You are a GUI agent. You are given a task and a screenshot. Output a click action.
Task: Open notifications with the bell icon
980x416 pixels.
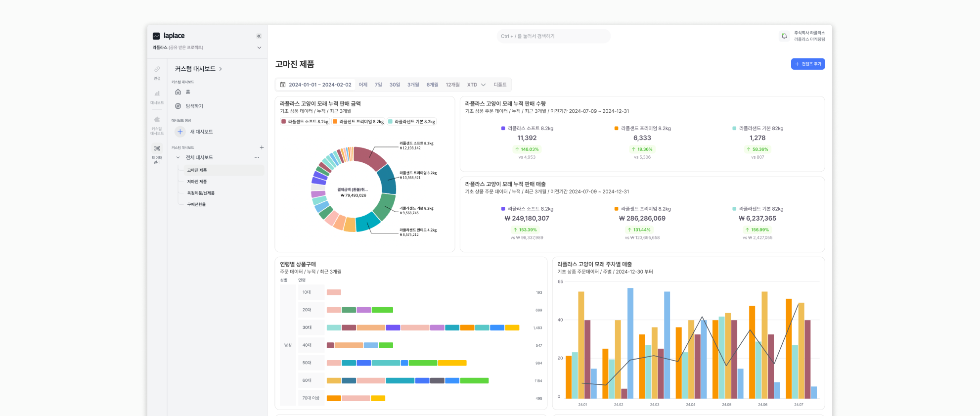[784, 36]
